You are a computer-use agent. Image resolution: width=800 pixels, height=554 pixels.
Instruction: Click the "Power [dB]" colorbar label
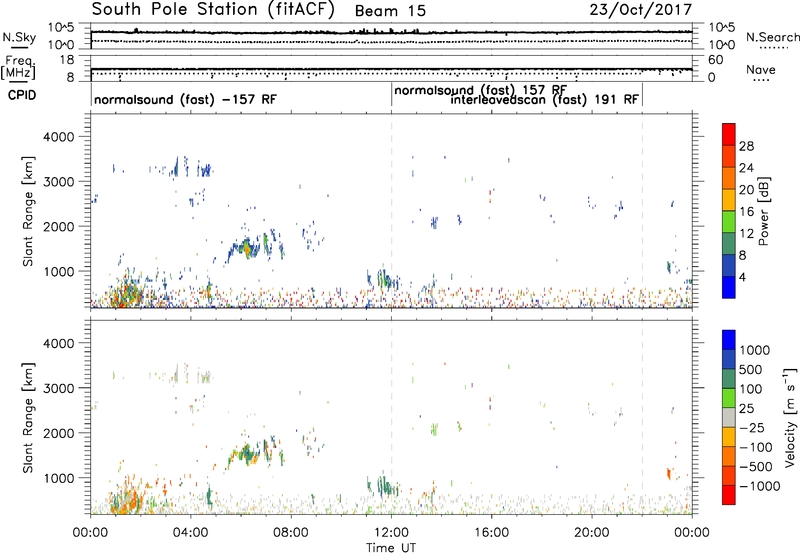point(764,211)
